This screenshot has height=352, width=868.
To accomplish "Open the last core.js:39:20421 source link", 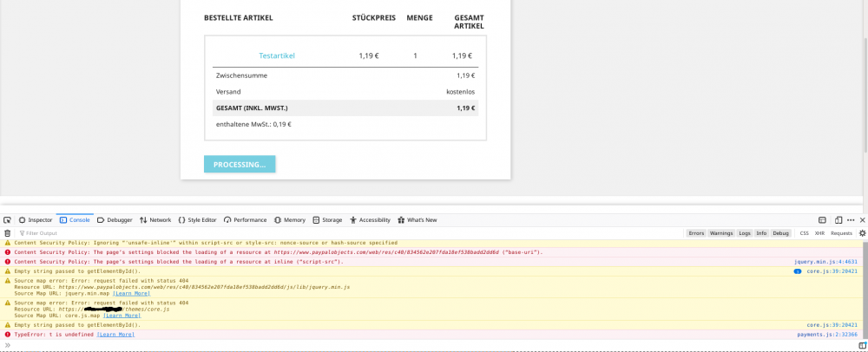I will (x=832, y=325).
